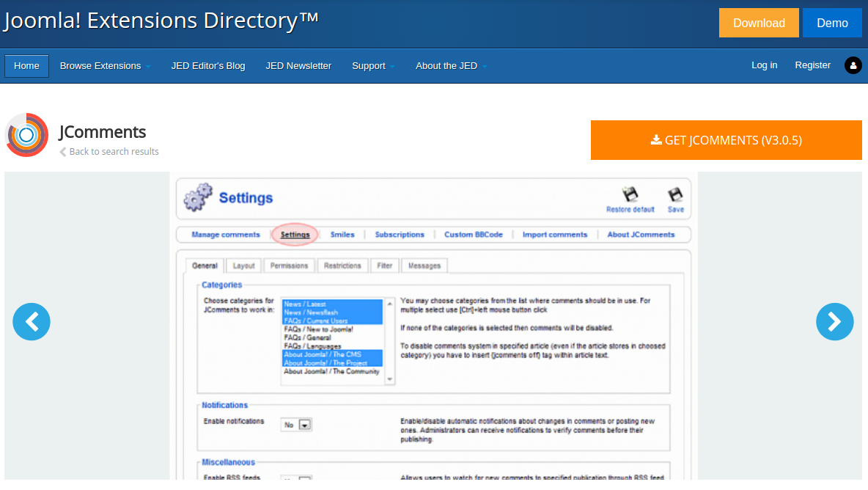Screen dimensions: 868x490
Task: Select the circled Settings tab
Action: (x=295, y=235)
